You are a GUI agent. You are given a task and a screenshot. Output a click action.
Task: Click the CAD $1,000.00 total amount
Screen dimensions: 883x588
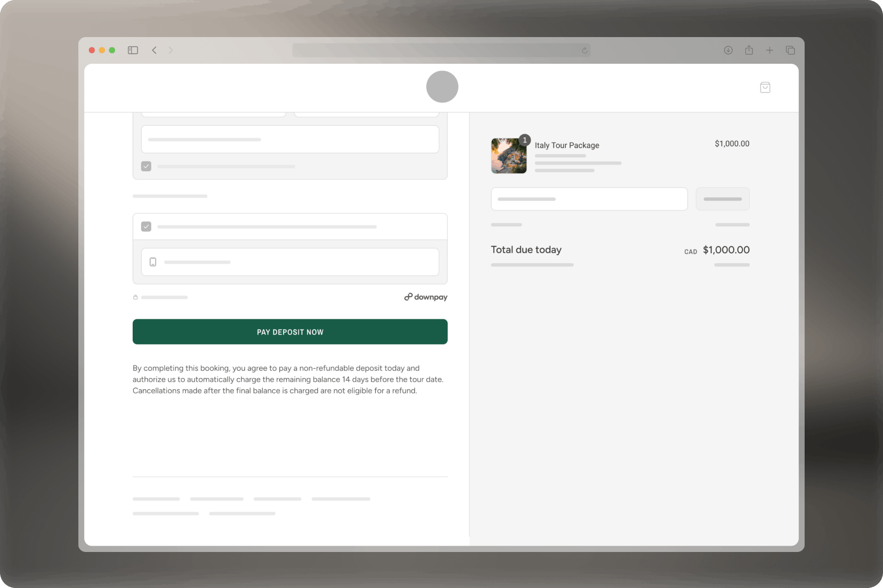click(x=717, y=250)
